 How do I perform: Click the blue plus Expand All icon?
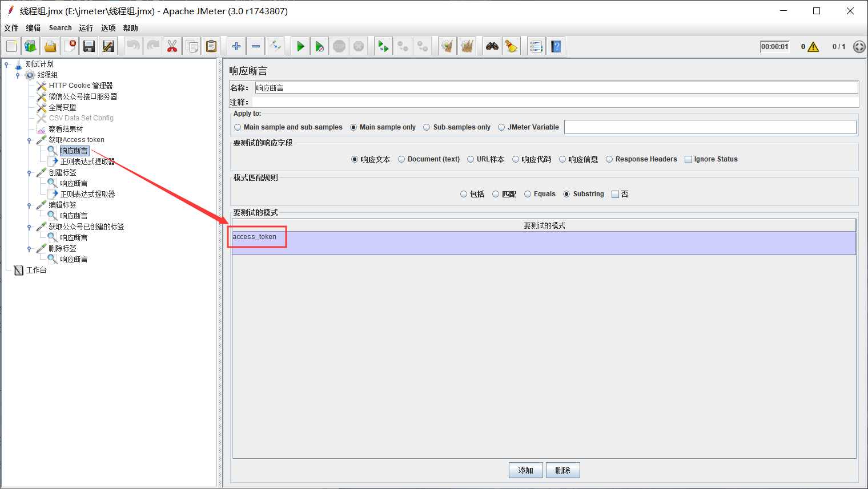[x=236, y=46]
